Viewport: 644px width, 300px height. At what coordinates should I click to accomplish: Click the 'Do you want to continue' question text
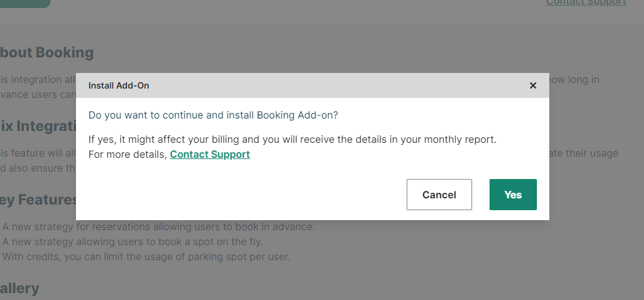click(213, 115)
